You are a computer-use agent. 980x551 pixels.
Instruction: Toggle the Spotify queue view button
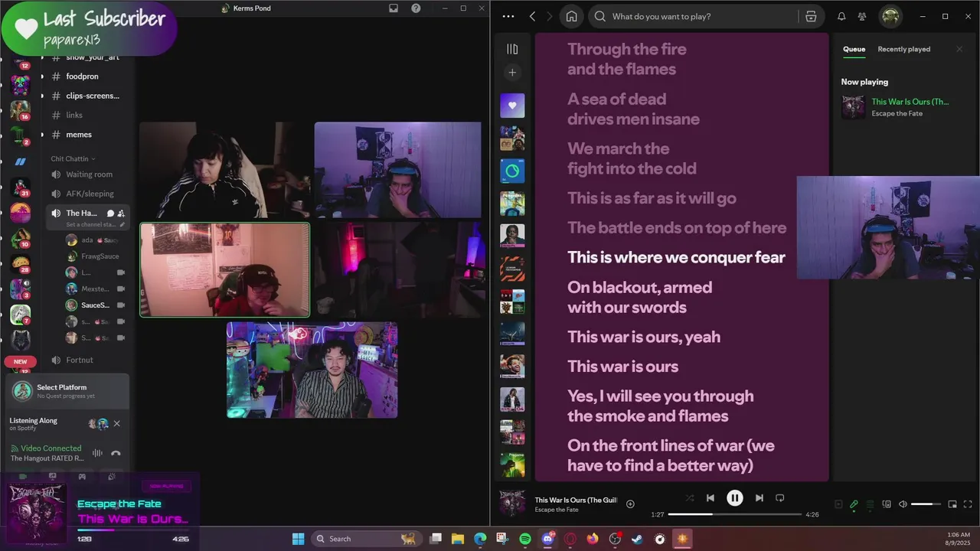[870, 504]
